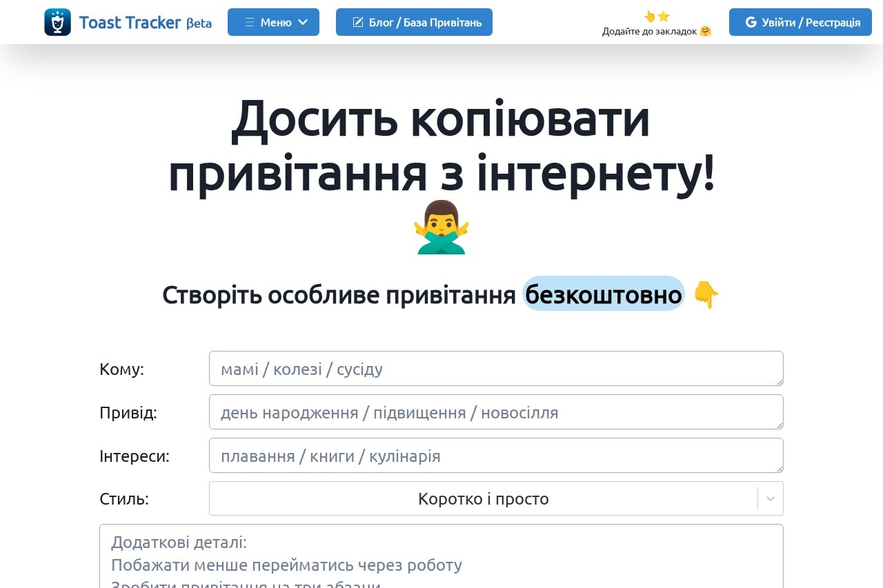This screenshot has height=588, width=883.
Task: Click the pencil icon on Блог button
Action: 357,22
